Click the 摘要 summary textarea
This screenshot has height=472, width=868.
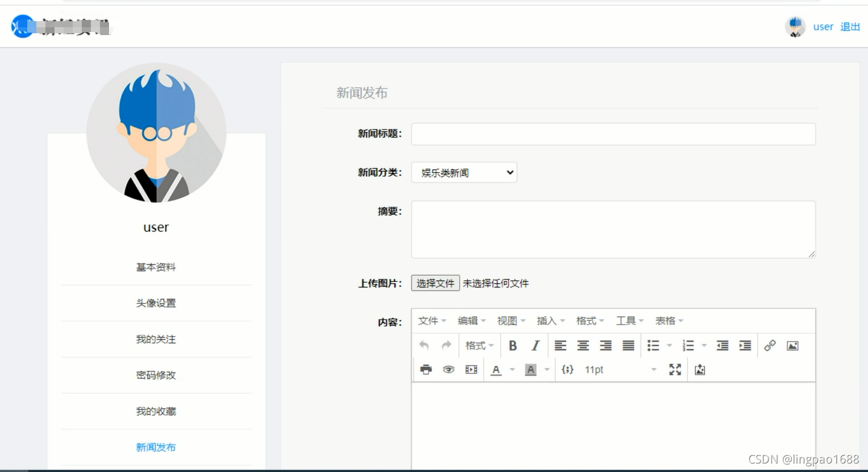[614, 230]
